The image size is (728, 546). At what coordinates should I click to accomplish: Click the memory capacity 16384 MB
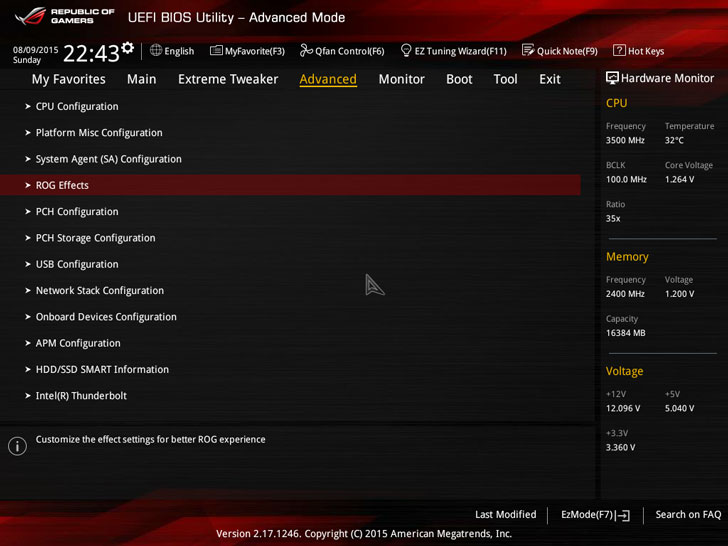point(625,333)
